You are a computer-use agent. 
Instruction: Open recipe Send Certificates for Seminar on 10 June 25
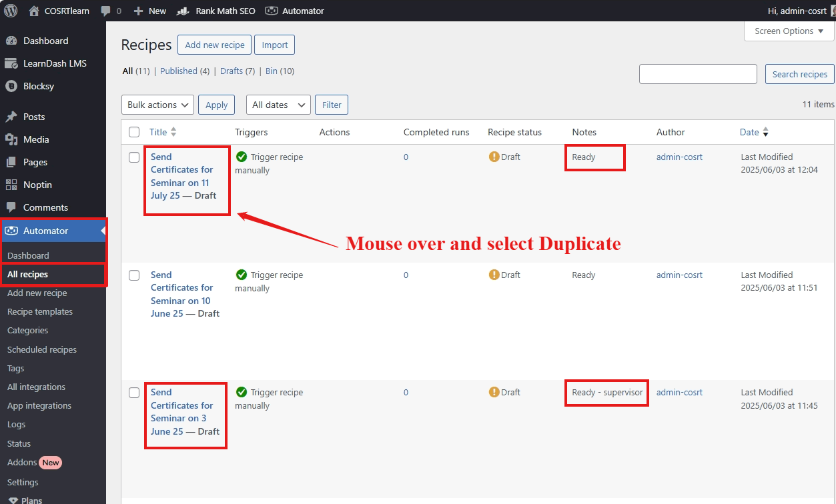point(181,294)
